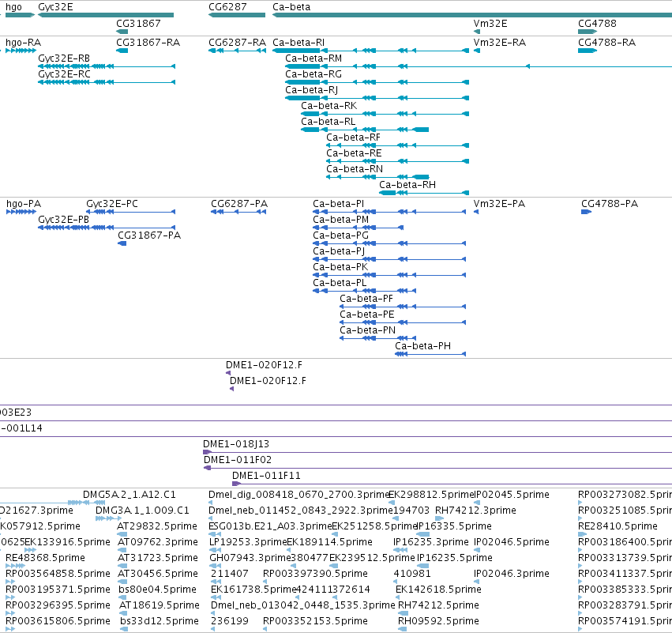
Task: Select EST RH74212.3prime
Action: [439, 518]
